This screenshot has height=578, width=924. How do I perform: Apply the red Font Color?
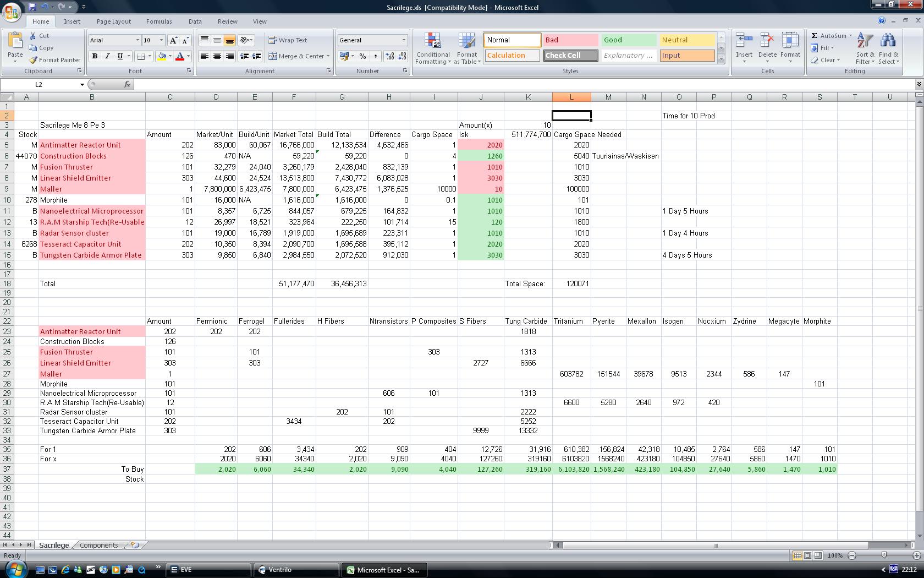(x=179, y=56)
